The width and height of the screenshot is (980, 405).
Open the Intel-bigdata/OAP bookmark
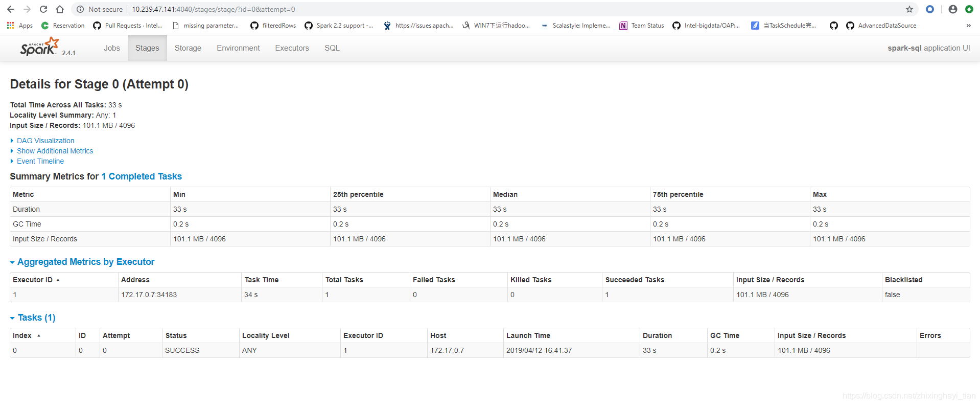pos(706,26)
